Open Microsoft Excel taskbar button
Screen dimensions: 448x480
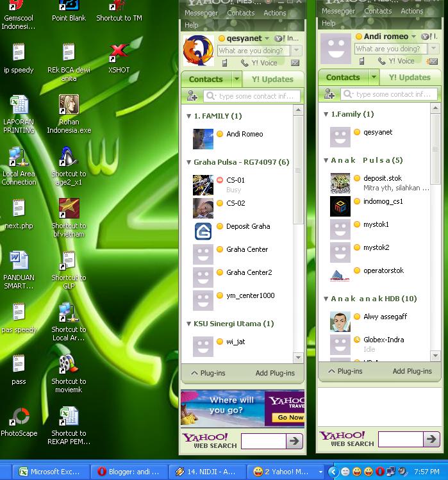(51, 472)
